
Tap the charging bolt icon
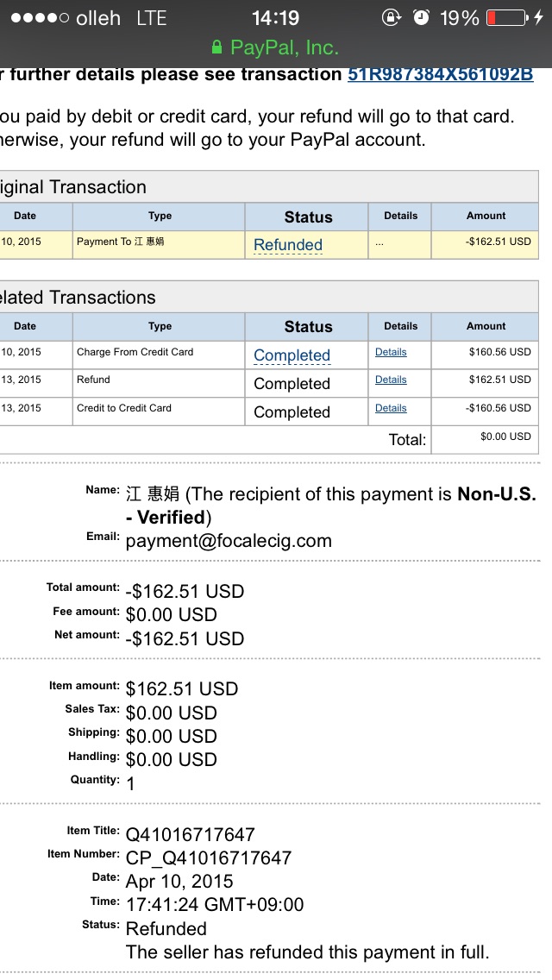pos(539,17)
